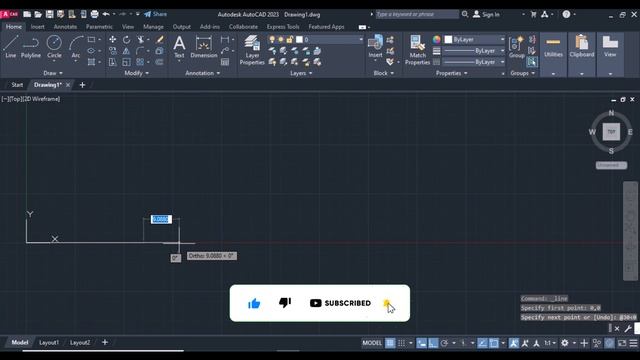Select the Array tool
Screen dimensions: 640x360
[x=140, y=62]
